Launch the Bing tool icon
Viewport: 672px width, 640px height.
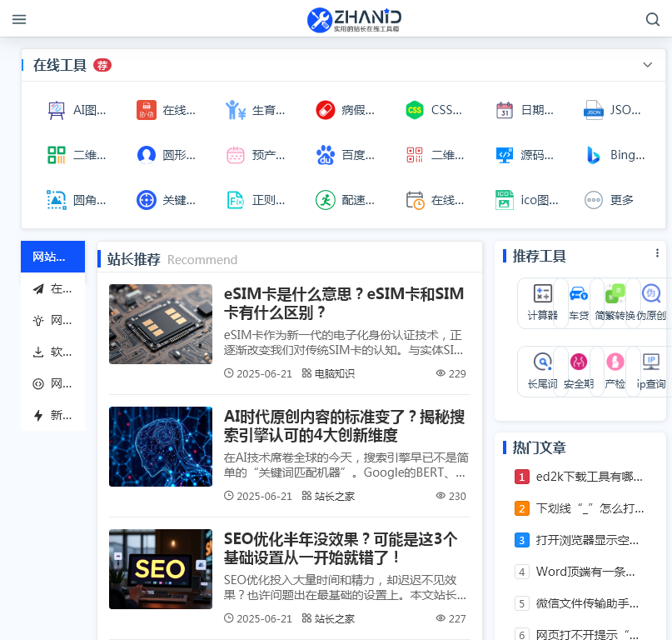point(593,154)
